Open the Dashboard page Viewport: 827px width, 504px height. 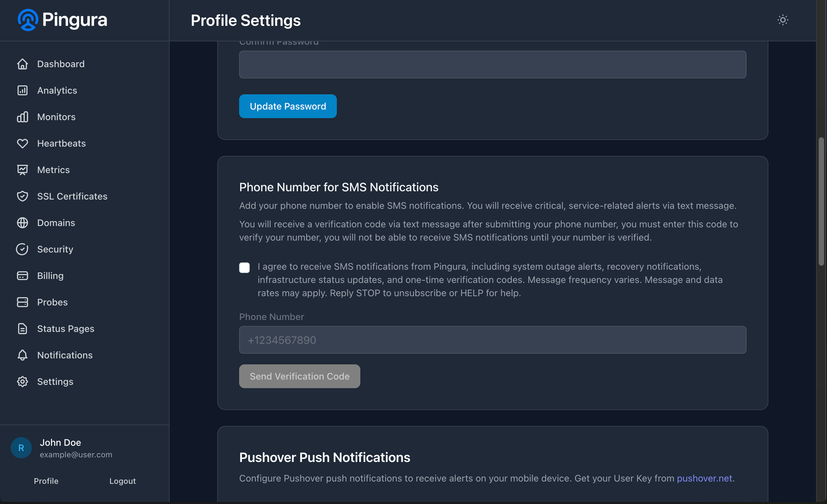coord(60,64)
